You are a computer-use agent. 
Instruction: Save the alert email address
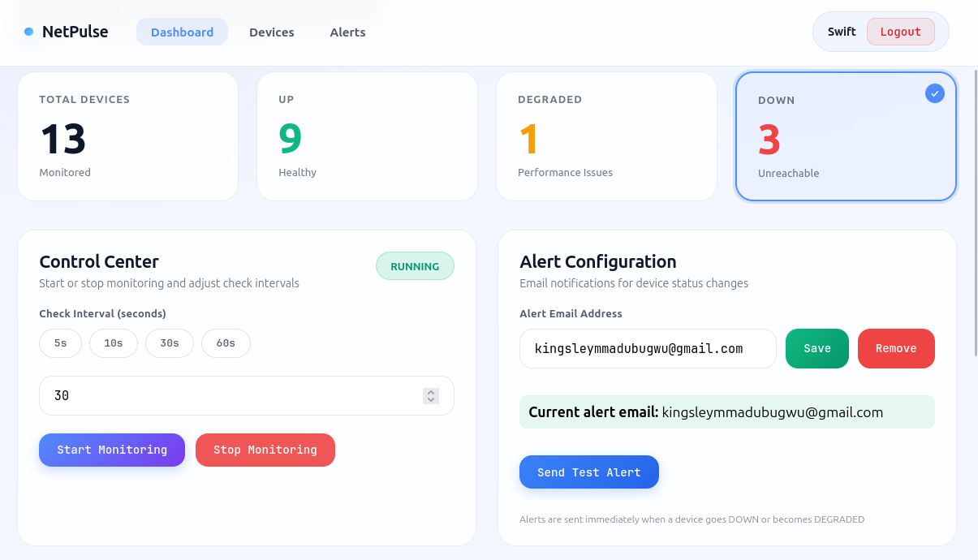point(817,348)
